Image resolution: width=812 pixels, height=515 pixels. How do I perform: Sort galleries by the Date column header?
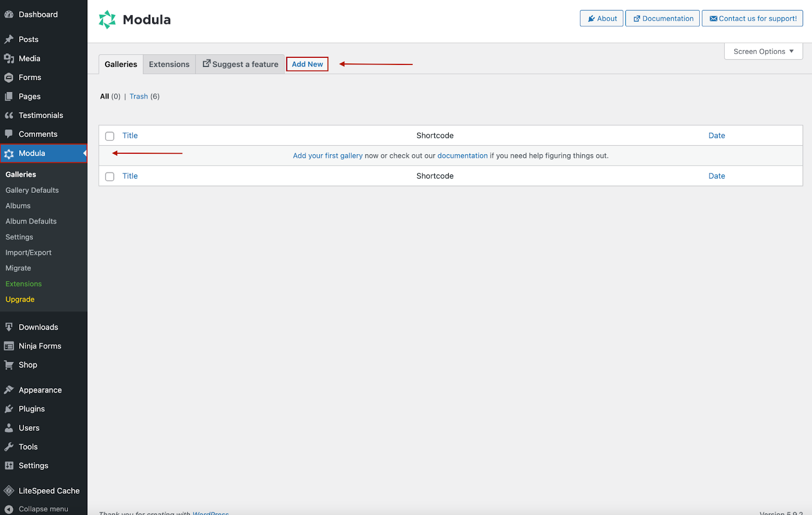click(717, 135)
